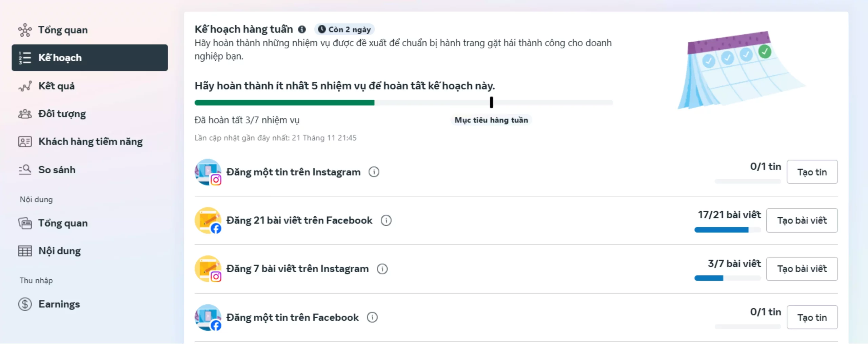This screenshot has width=868, height=344.
Task: Open So sánh in the sidebar
Action: pyautogui.click(x=57, y=170)
